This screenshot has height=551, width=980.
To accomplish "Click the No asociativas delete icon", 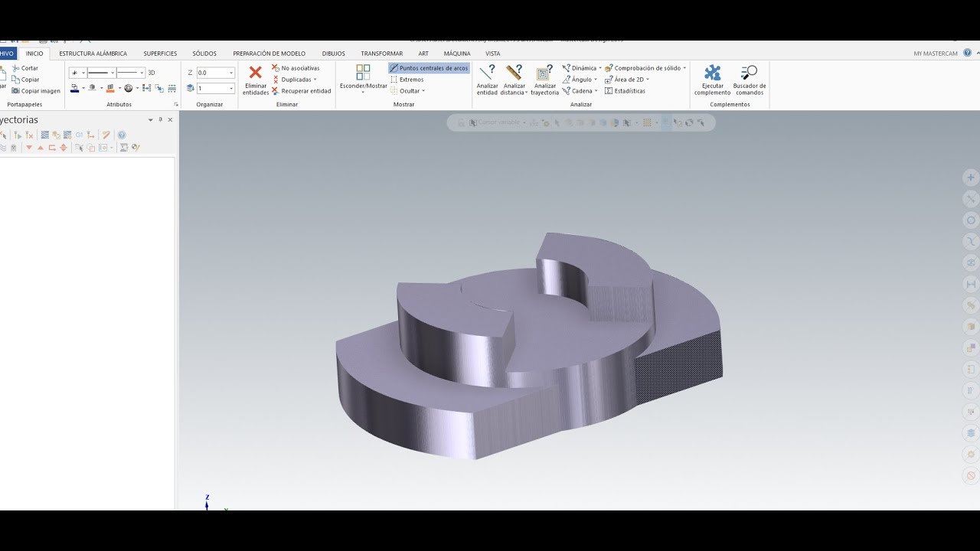I will click(x=276, y=68).
